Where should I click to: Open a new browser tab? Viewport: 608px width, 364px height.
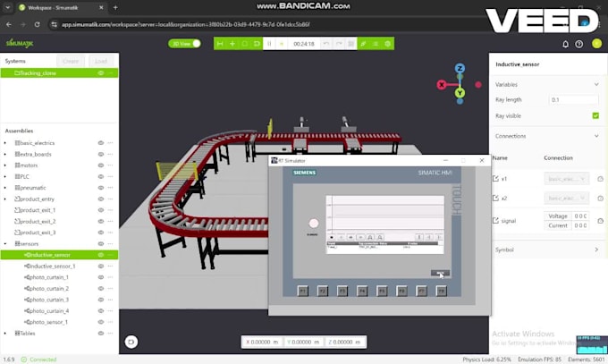point(115,7)
